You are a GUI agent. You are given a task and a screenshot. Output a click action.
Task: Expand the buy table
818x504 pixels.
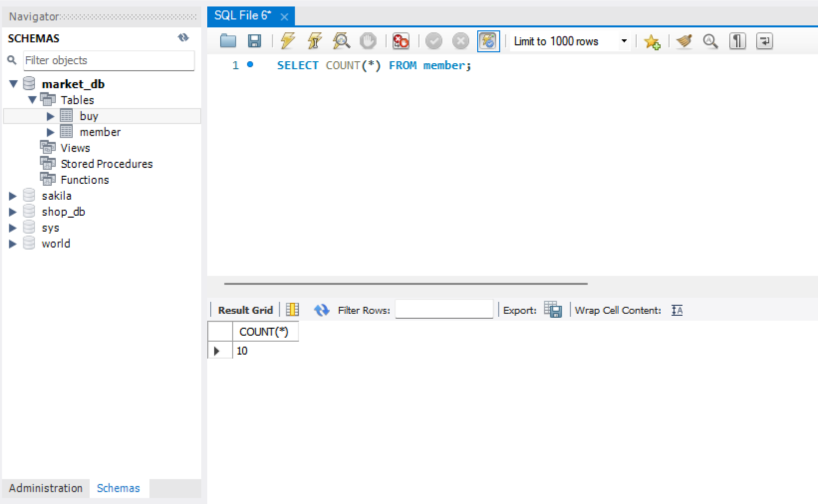click(50, 116)
